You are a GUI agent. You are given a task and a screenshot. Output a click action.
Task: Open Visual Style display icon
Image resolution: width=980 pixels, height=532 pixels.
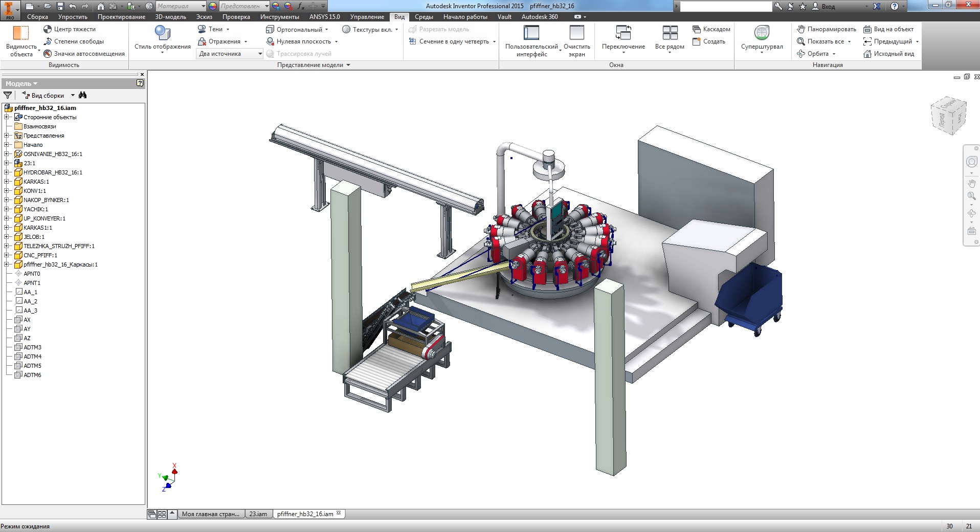point(163,33)
